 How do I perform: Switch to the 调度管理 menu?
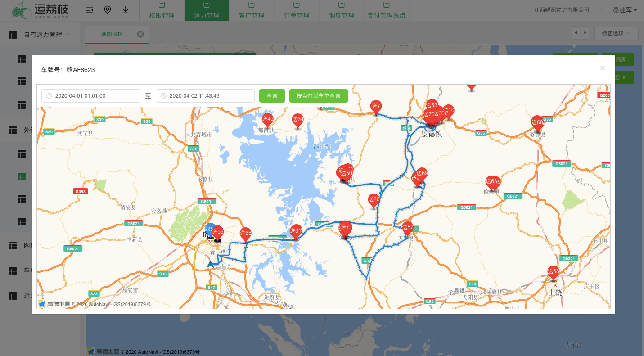(342, 11)
